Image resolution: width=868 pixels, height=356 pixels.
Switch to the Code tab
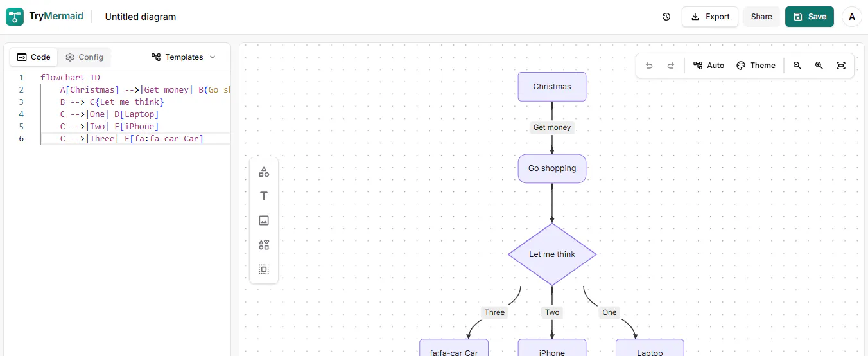(x=34, y=57)
